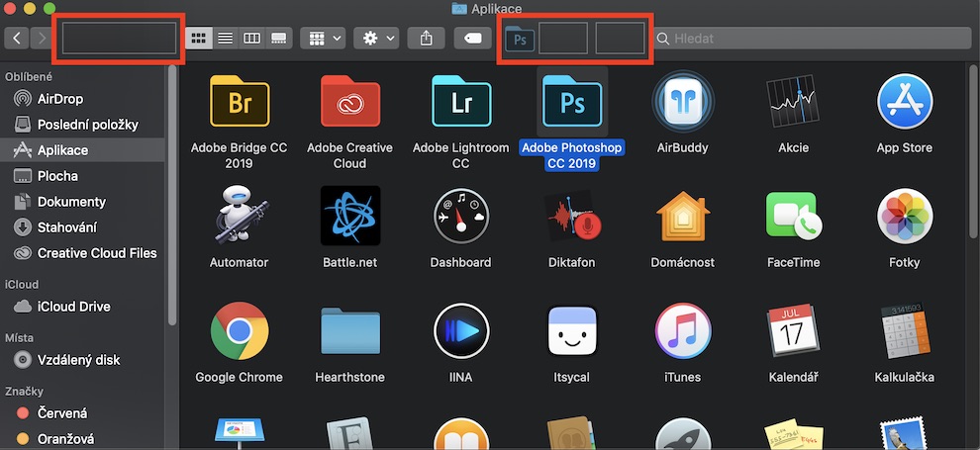Select the Google Chrome icon

(240, 330)
